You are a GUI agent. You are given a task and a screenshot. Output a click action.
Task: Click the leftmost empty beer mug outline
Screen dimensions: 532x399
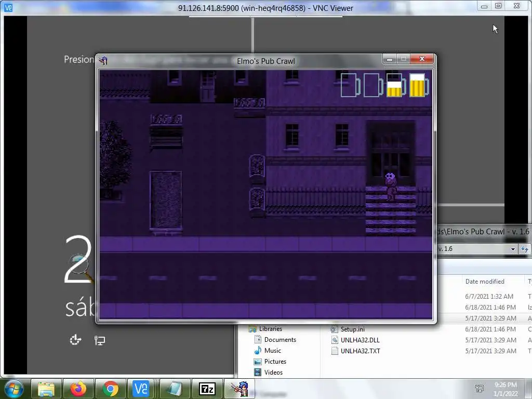pyautogui.click(x=350, y=85)
